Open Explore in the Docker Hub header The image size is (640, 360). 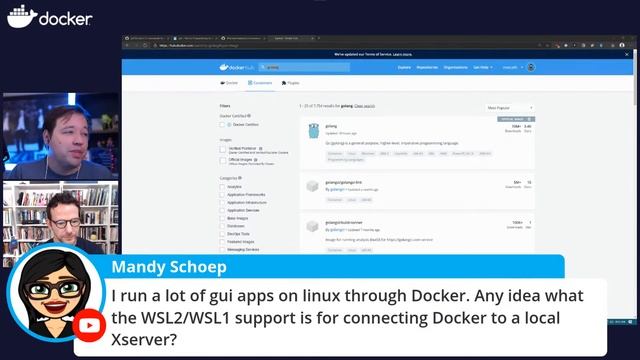tap(404, 67)
